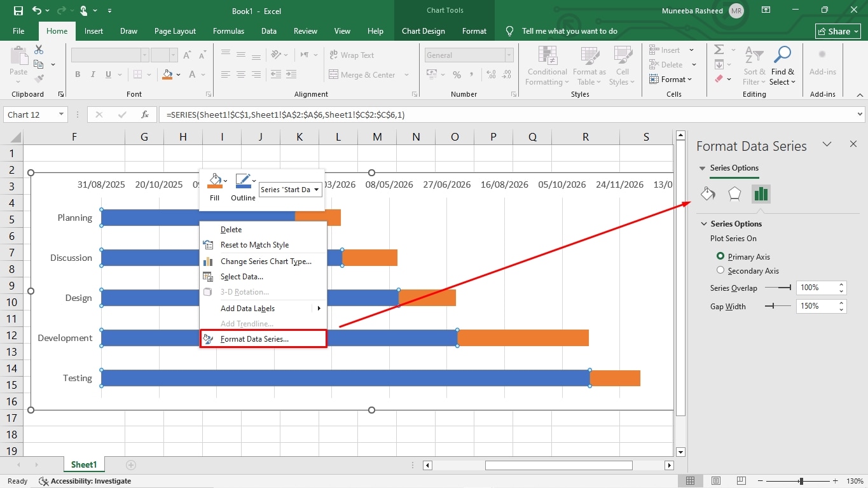Expand the formula bar
Viewport: 868px width, 488px height.
860,115
